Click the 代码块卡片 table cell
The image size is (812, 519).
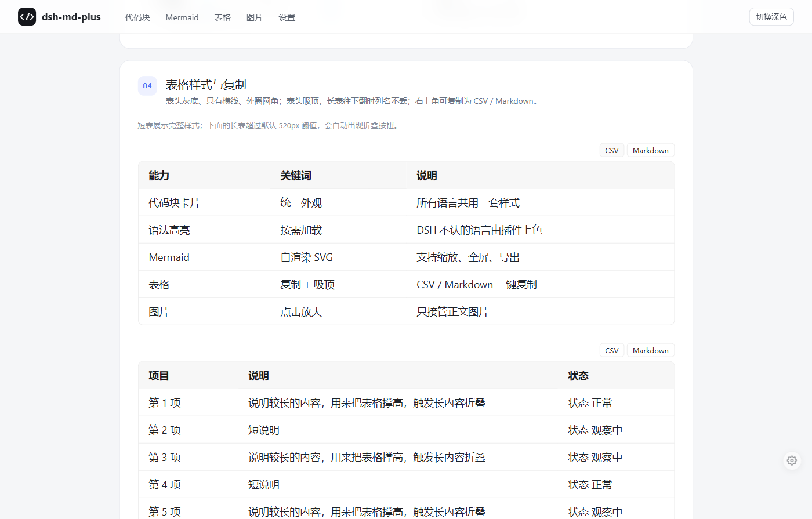204,202
